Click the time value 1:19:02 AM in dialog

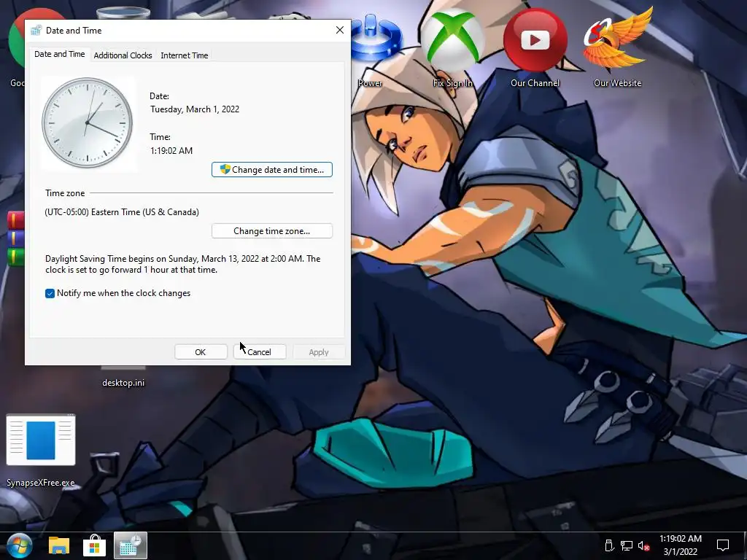pyautogui.click(x=171, y=150)
